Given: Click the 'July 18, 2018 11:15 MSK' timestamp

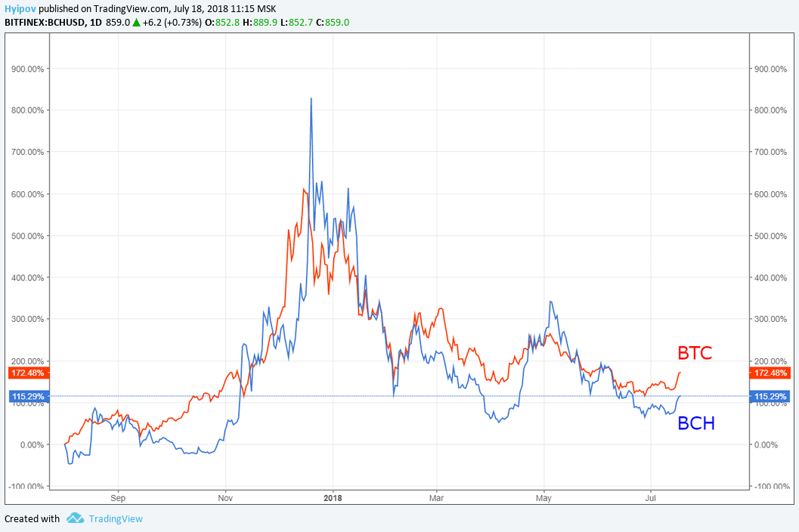Looking at the screenshot, I should [x=225, y=8].
